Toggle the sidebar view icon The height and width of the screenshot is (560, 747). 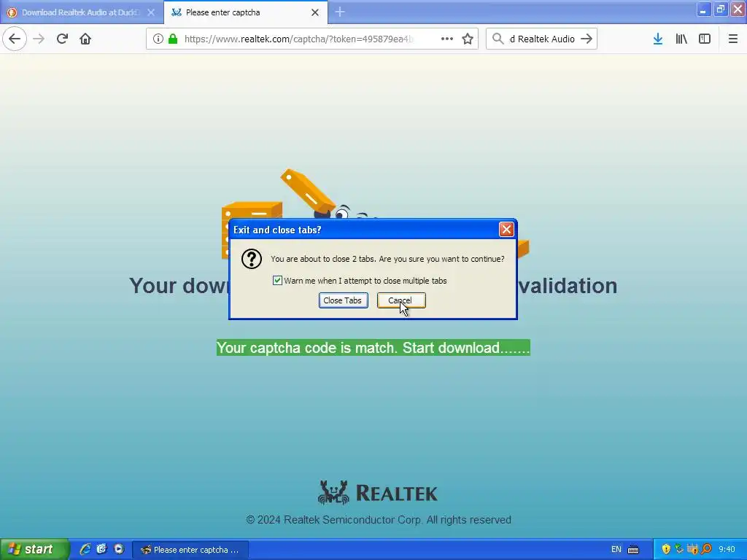tap(705, 39)
